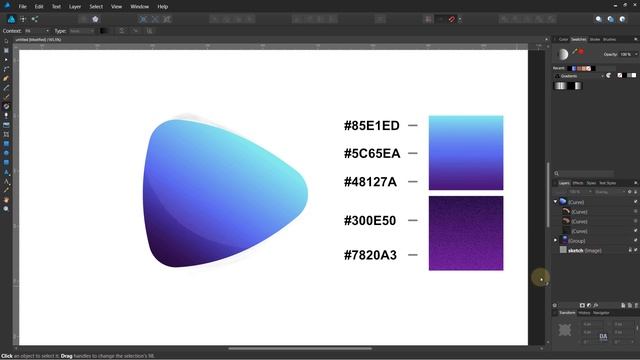Select the Pencil tool
The width and height of the screenshot is (640, 360).
(6, 88)
